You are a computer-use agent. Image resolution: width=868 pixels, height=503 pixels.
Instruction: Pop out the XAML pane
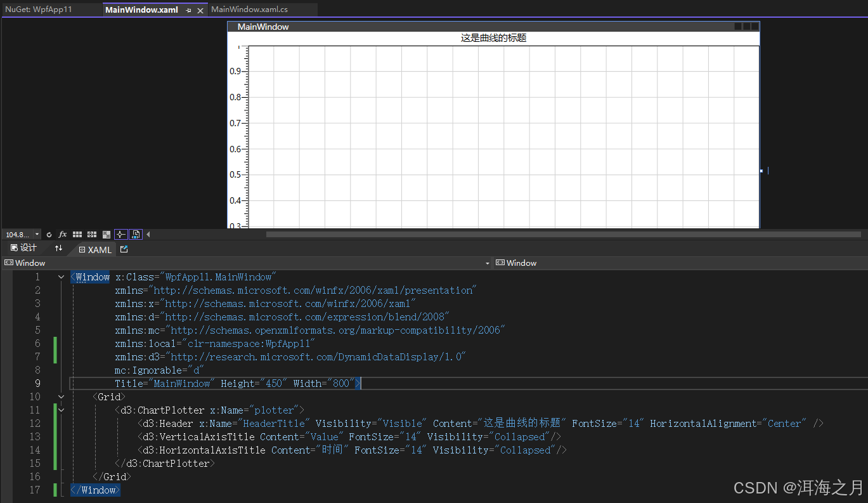tap(124, 249)
